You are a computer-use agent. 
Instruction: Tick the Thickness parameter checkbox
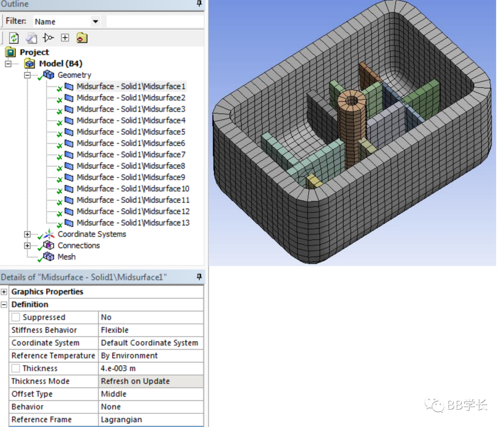click(x=15, y=368)
